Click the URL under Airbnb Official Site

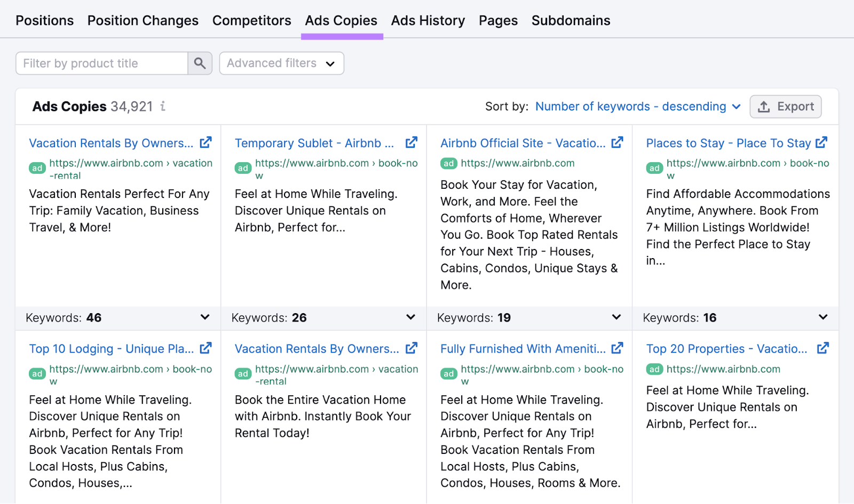(518, 163)
